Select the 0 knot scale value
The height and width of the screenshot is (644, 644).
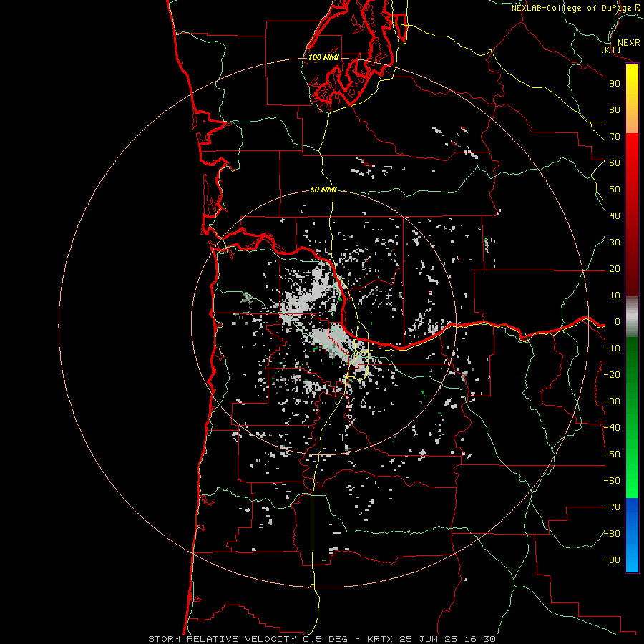pyautogui.click(x=618, y=321)
